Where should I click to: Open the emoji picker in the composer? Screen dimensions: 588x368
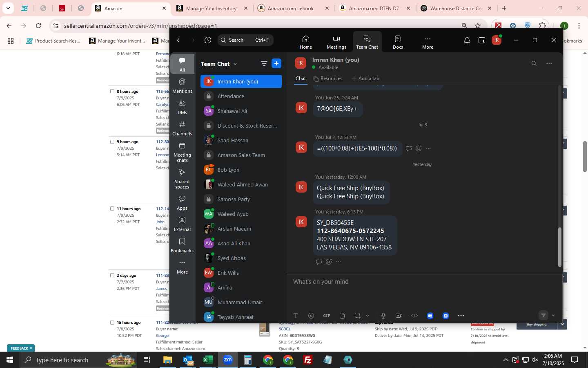[x=311, y=316]
